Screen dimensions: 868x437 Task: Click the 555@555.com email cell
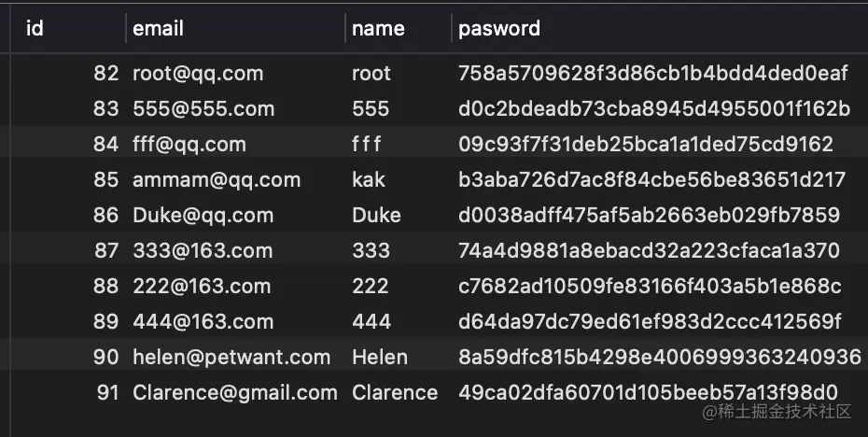click(x=203, y=109)
